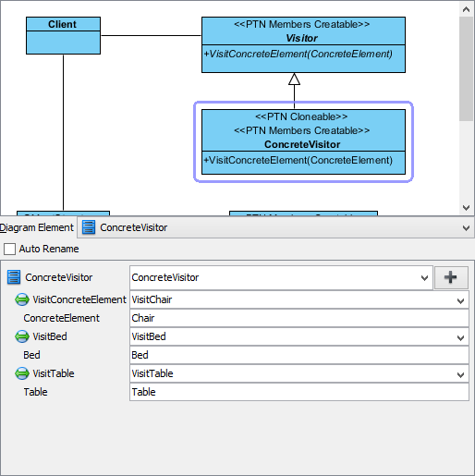Click the green operation icon next to VisitTable
Viewport: 475px width, 476px height.
22,373
